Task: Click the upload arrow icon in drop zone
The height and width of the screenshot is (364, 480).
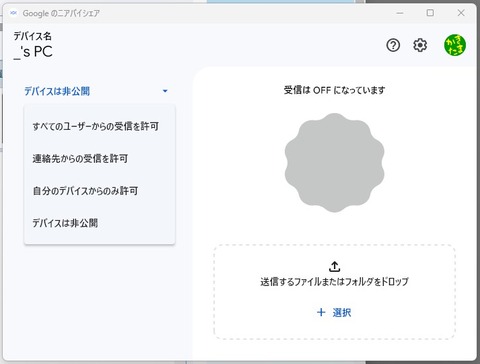Action: coord(334,266)
